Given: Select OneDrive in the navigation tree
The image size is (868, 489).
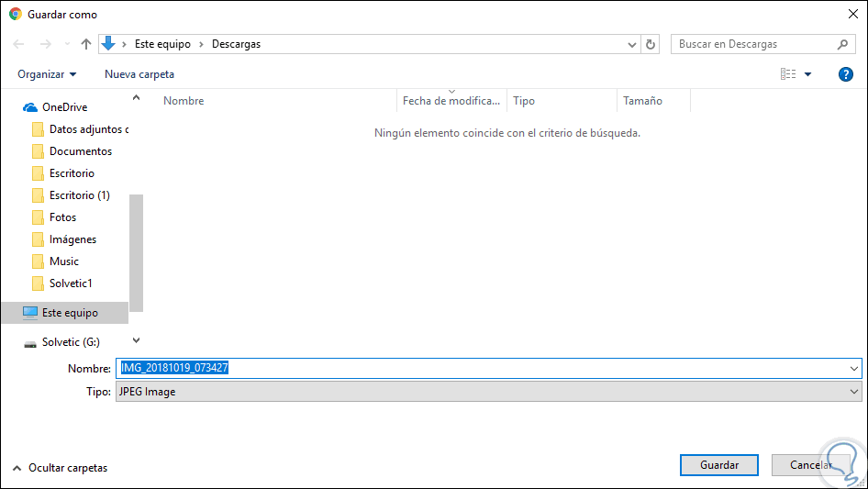Looking at the screenshot, I should (65, 107).
